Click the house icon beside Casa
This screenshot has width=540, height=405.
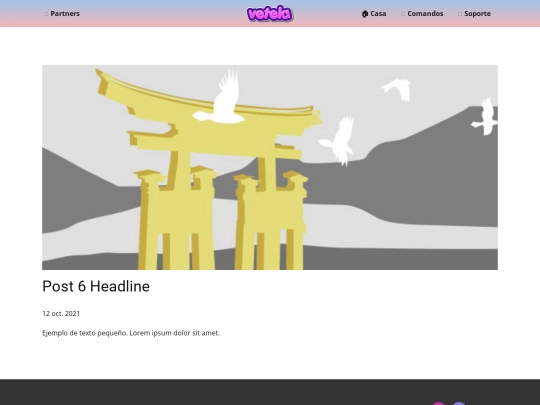365,14
